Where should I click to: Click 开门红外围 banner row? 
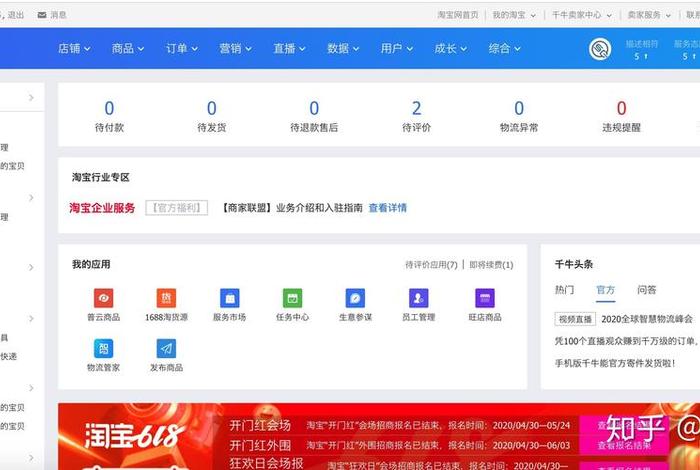point(400,445)
